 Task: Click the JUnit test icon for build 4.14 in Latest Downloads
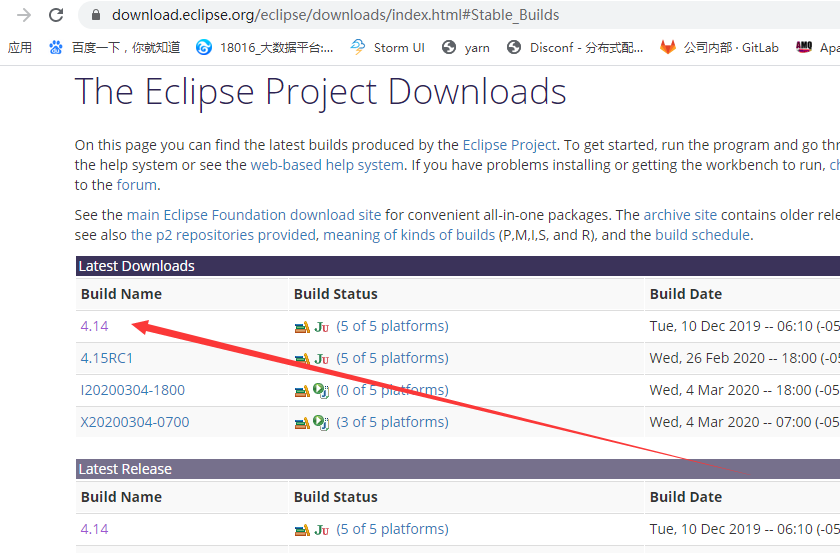pos(321,327)
